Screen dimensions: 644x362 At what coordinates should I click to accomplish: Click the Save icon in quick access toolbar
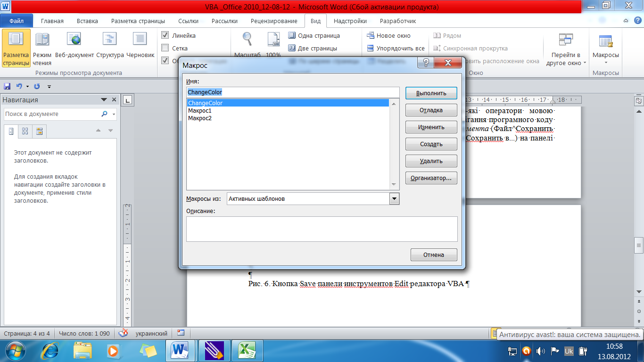coord(7,86)
